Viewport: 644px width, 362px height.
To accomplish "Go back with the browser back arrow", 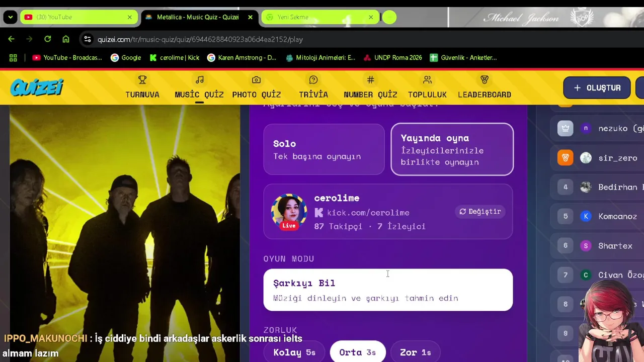I will click(11, 39).
